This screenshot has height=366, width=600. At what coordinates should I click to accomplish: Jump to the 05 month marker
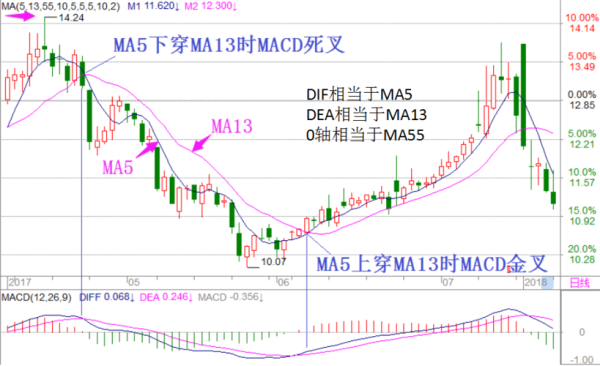click(134, 283)
